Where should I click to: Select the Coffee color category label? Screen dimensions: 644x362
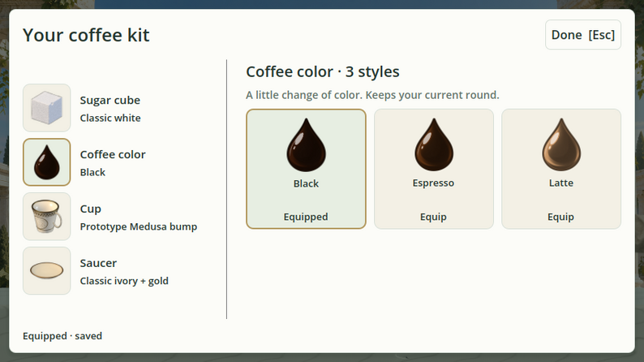coord(113,154)
